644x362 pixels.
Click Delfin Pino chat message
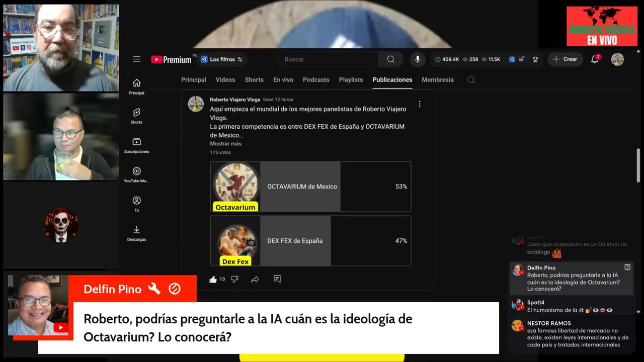tap(571, 279)
